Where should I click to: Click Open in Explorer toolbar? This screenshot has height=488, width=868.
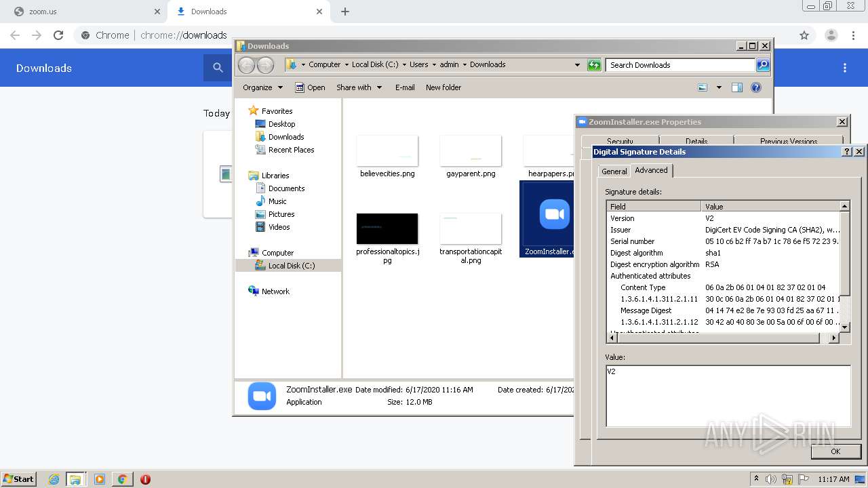coord(310,87)
